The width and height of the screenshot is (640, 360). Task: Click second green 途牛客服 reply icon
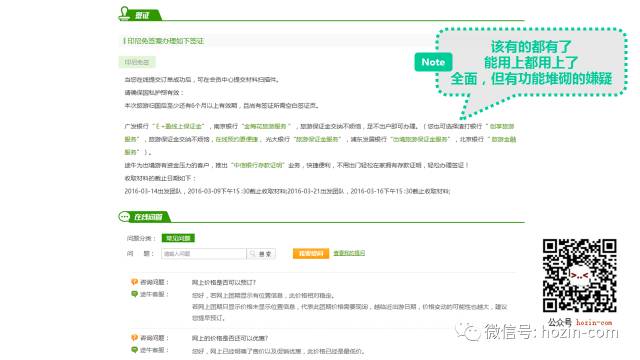point(134,350)
